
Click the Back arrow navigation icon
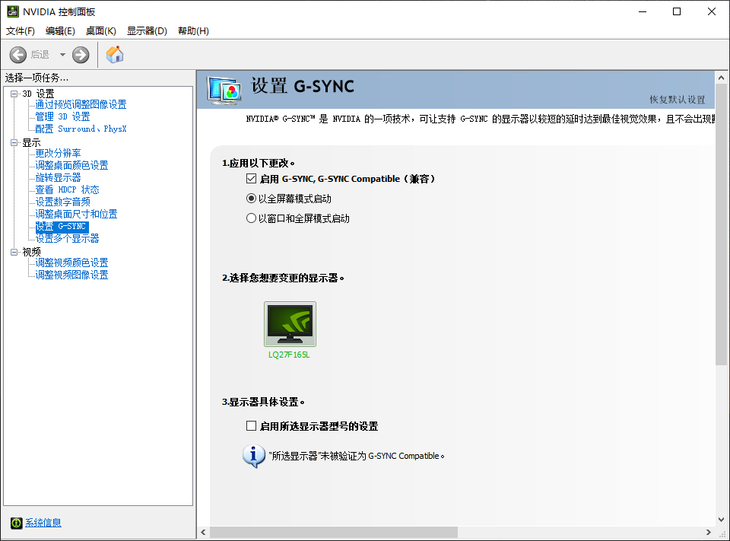click(18, 54)
